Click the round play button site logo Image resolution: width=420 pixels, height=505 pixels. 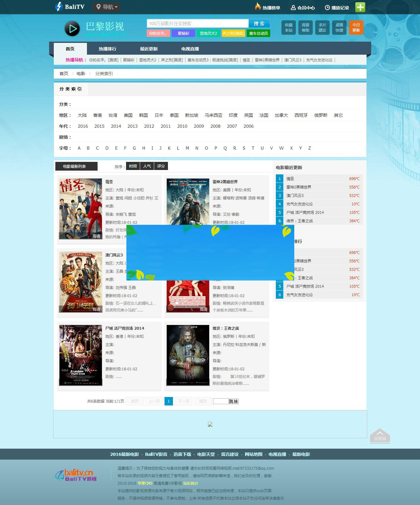(x=72, y=29)
